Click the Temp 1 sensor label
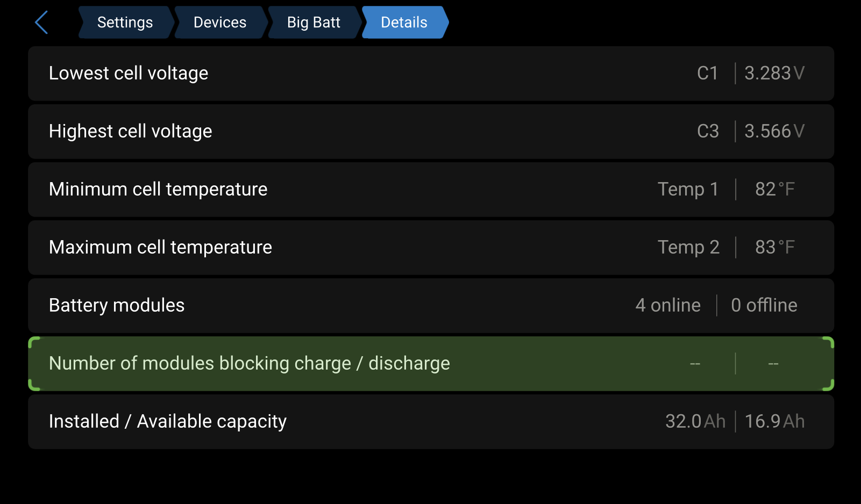This screenshot has height=504, width=861. pos(688,189)
